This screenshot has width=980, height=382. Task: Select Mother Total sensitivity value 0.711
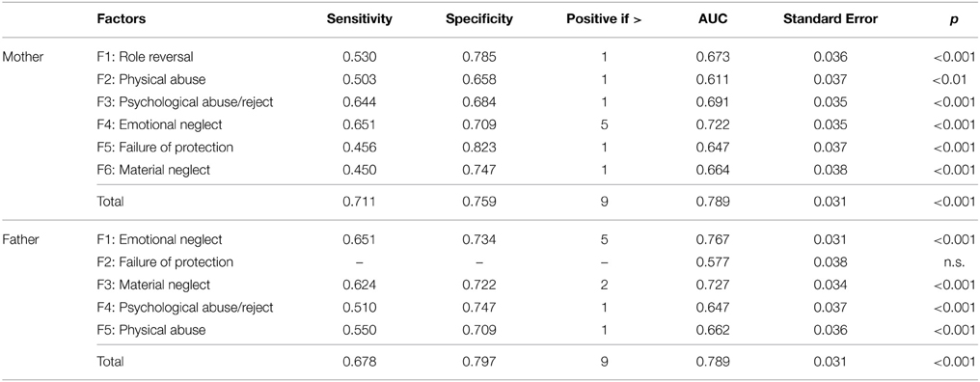pos(360,202)
